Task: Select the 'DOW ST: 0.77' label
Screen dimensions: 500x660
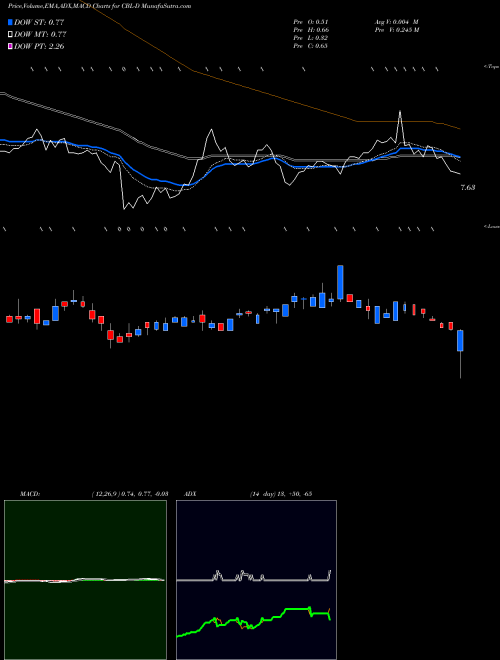Action: 39,22
